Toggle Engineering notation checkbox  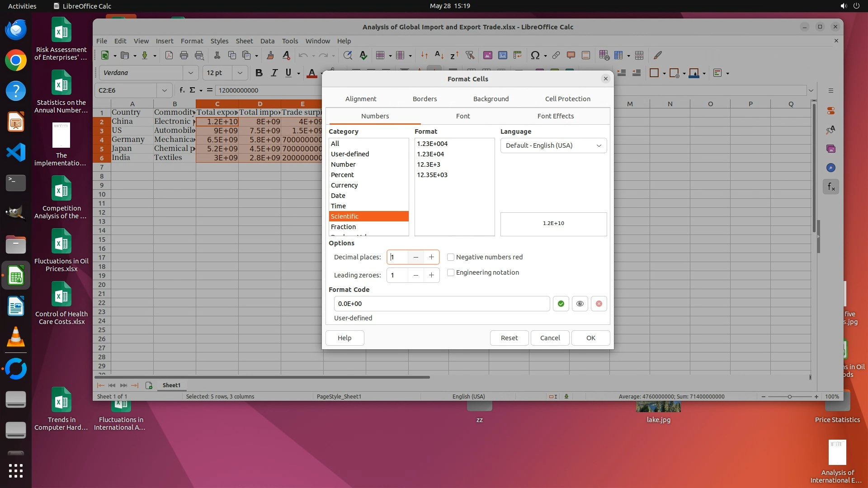click(x=451, y=272)
